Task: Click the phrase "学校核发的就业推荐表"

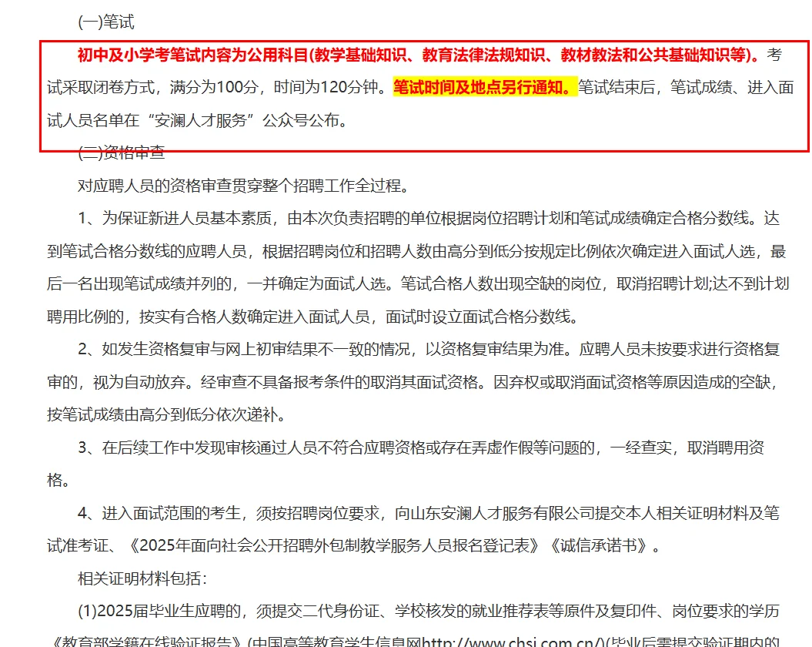Action: pos(472,612)
